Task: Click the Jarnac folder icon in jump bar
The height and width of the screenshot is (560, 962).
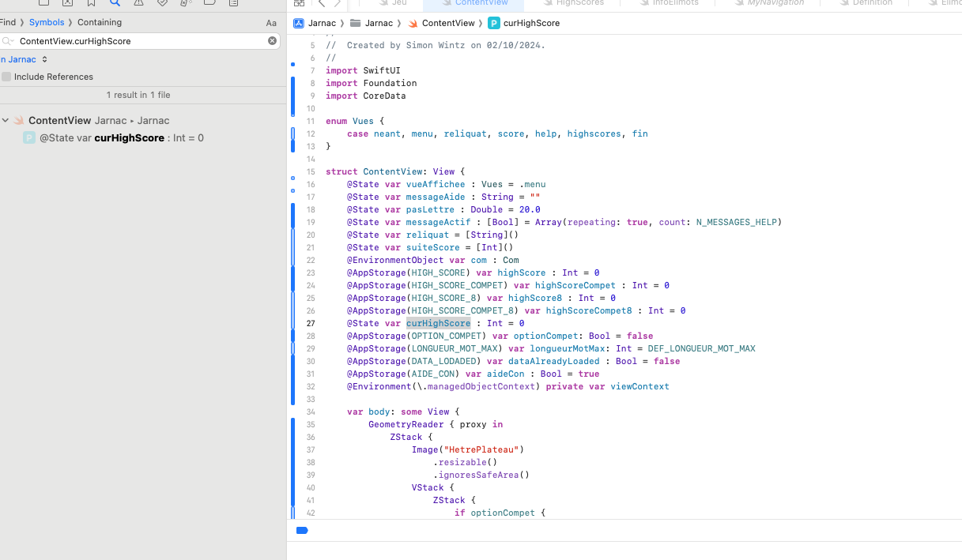Action: tap(356, 23)
